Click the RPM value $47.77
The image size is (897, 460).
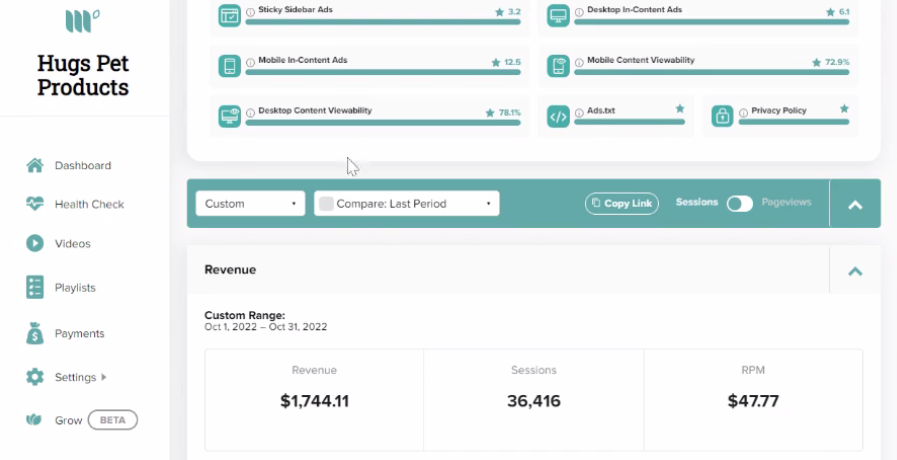coord(753,401)
